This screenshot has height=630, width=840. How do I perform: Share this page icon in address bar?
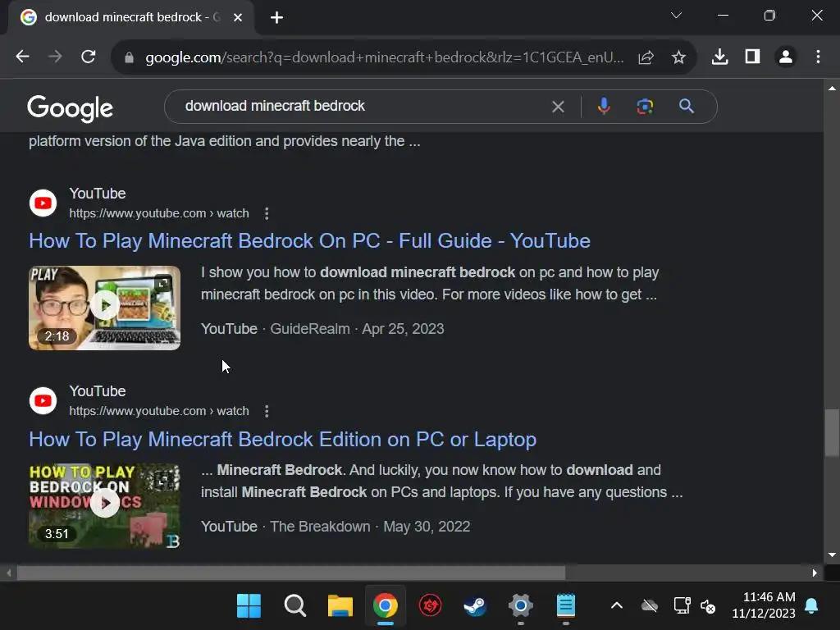(x=646, y=57)
